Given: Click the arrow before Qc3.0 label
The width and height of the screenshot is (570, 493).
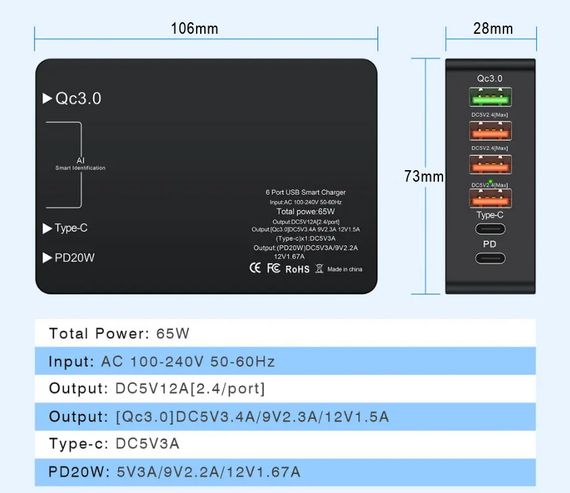Looking at the screenshot, I should click(47, 98).
